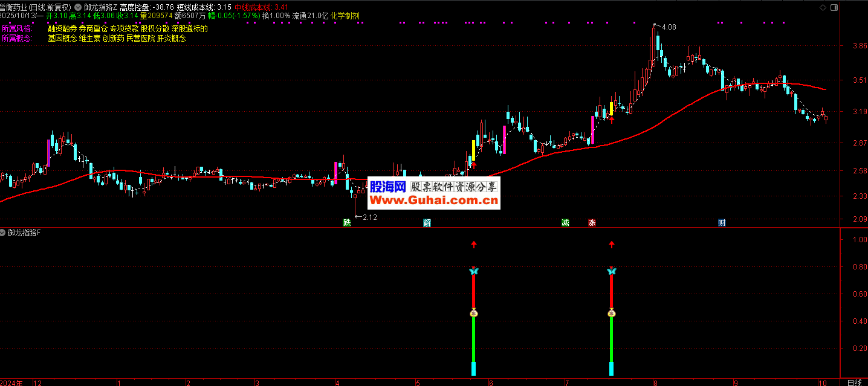Click the 2024年 year label on timeline

(11, 382)
